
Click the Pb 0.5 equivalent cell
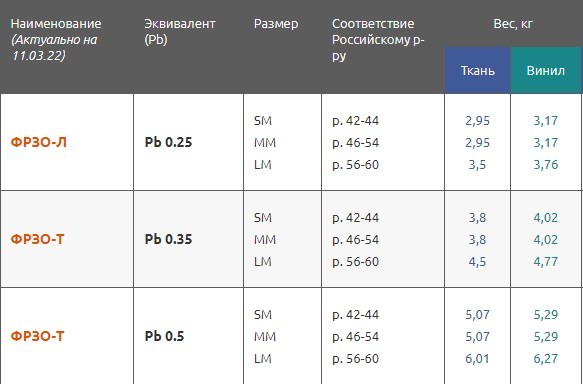point(164,336)
